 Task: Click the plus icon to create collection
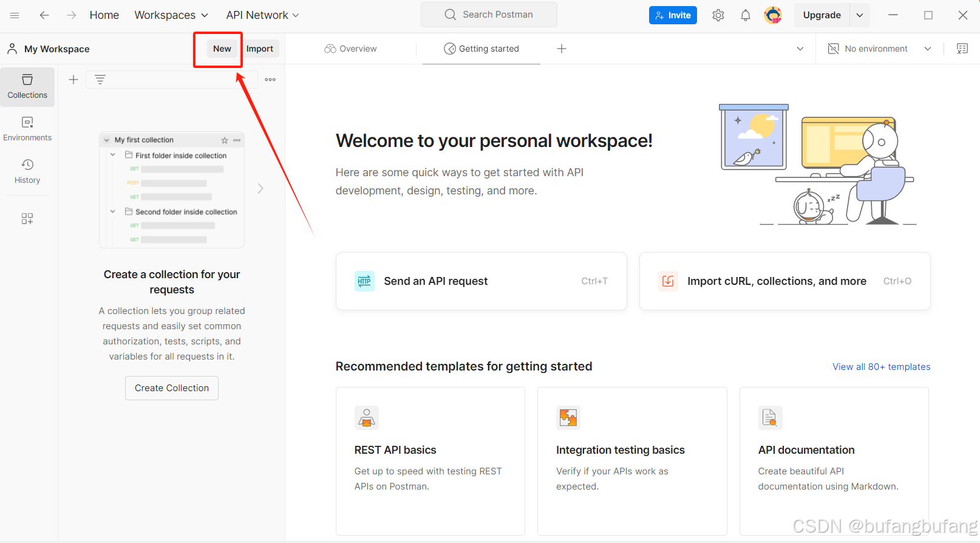pyautogui.click(x=73, y=80)
